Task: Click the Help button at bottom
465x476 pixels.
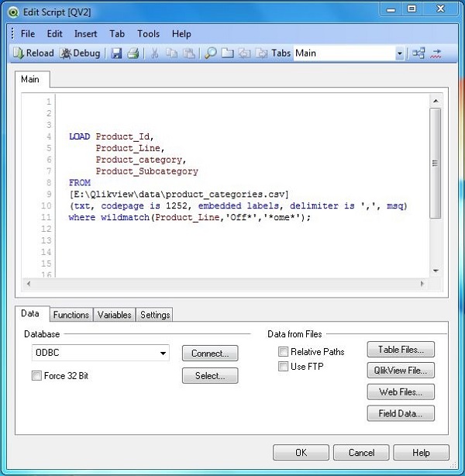Action: [x=421, y=452]
